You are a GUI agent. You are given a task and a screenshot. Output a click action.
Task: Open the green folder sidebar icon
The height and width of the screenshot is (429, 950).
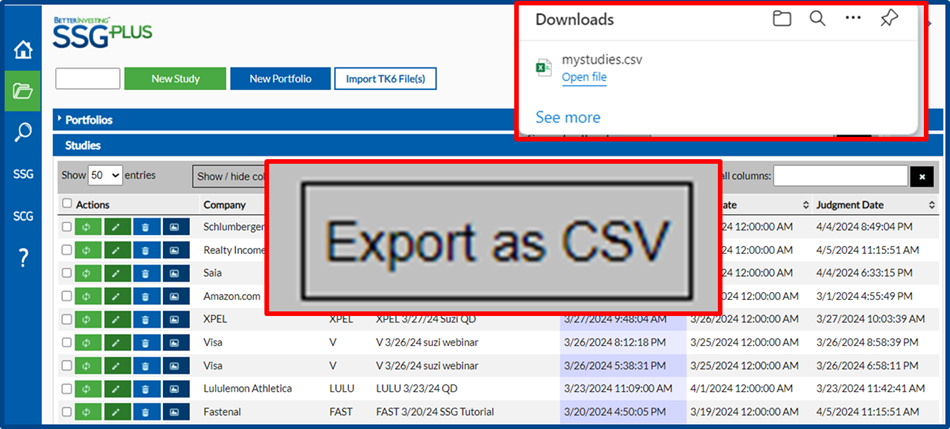23,91
